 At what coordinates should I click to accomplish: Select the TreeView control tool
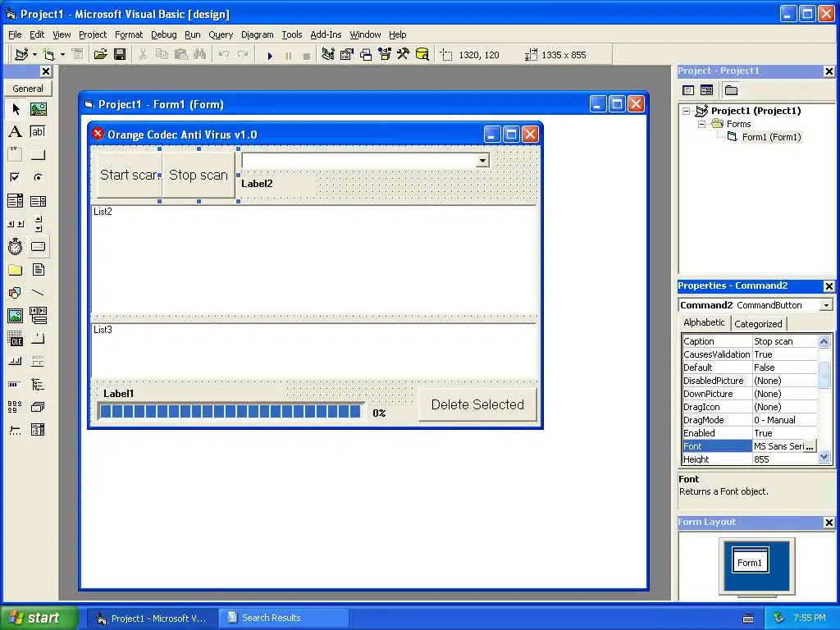[38, 384]
